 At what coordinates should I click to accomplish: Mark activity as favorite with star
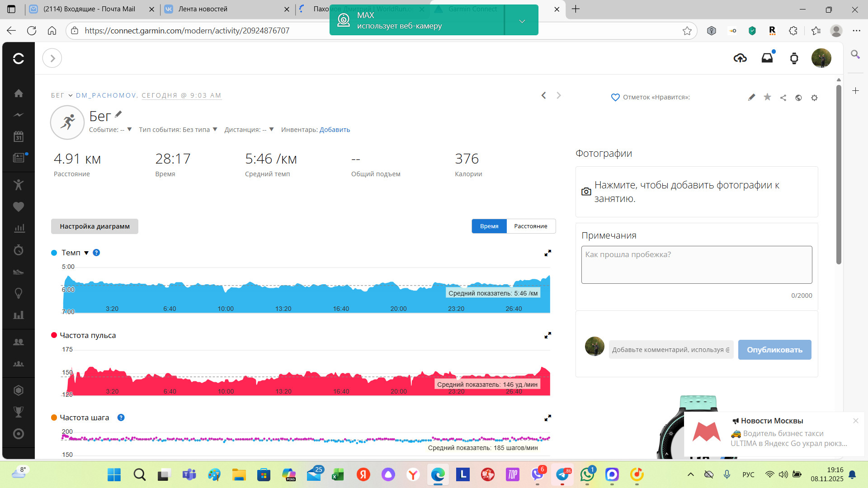[767, 97]
